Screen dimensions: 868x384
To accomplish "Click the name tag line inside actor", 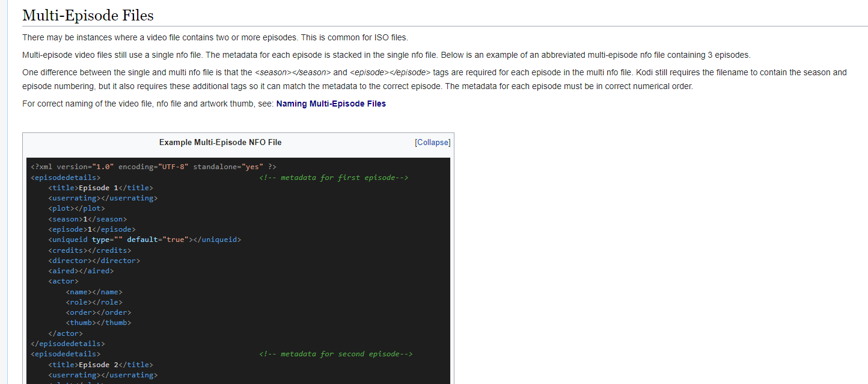I will (x=94, y=292).
